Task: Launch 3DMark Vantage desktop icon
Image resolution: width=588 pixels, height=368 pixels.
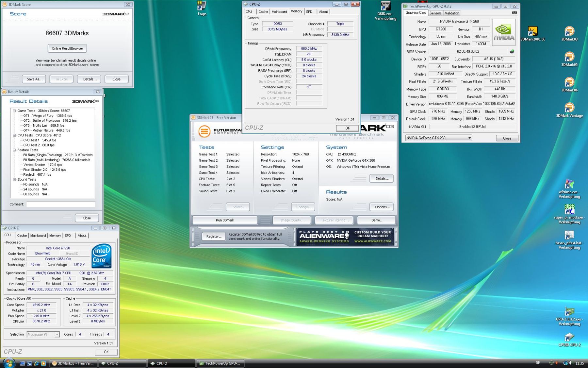Action: click(x=569, y=110)
